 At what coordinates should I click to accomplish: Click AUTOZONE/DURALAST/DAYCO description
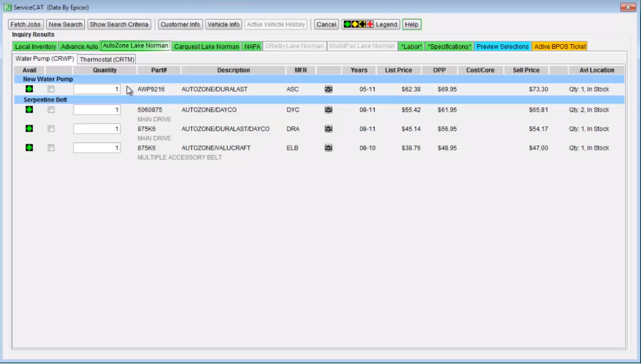[225, 129]
